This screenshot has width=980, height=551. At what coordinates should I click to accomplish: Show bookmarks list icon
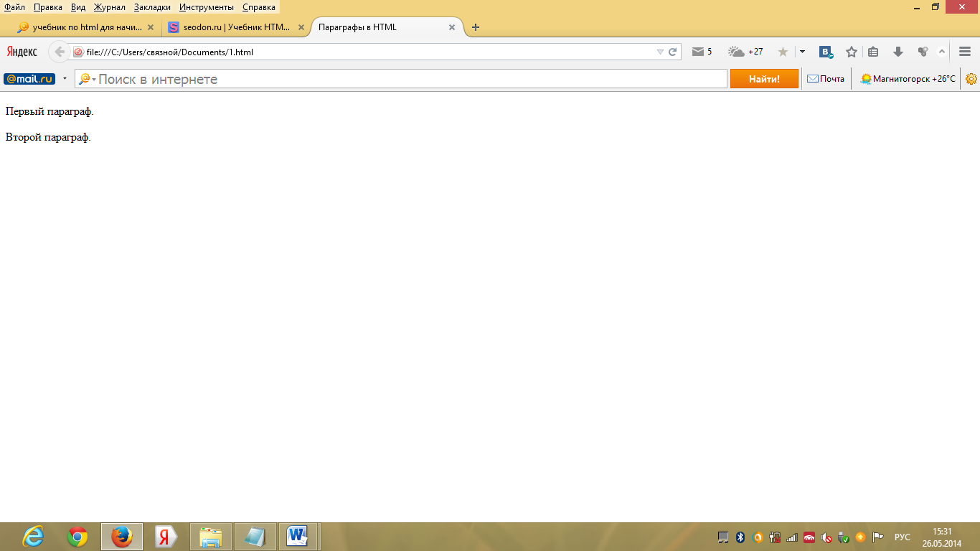pos(873,52)
